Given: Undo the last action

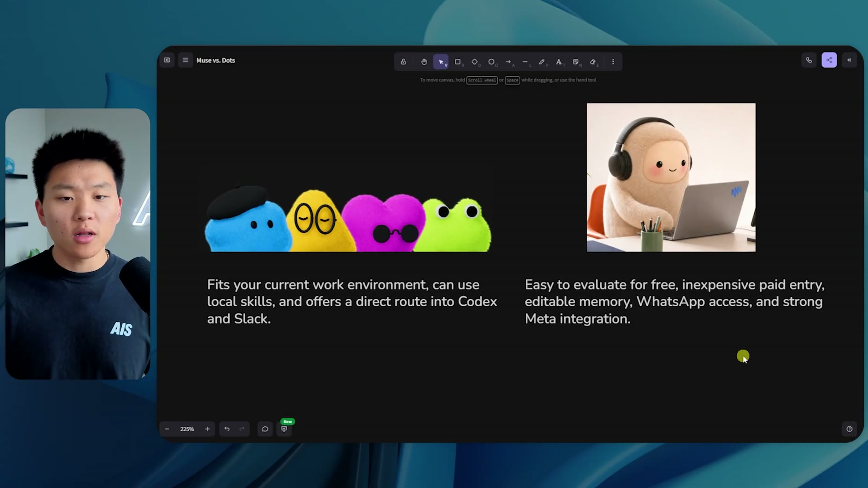Looking at the screenshot, I should click(227, 429).
